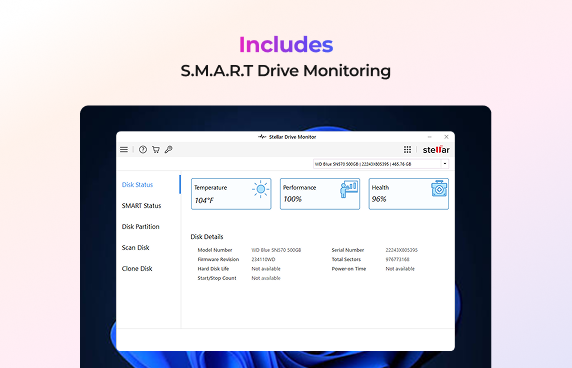Click Not available beside Hard Disk Life
The width and height of the screenshot is (572, 368).
(266, 269)
